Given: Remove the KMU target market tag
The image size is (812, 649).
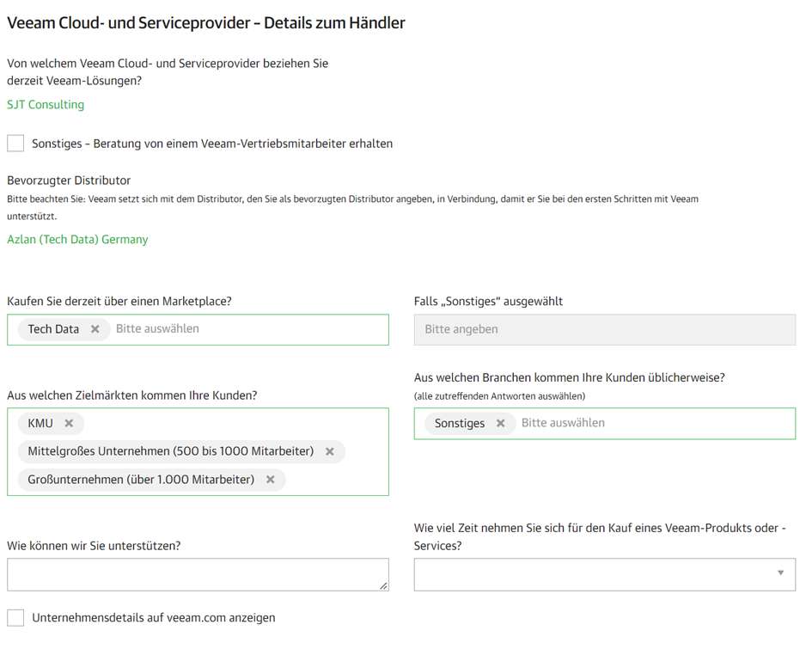Looking at the screenshot, I should pyautogui.click(x=69, y=423).
